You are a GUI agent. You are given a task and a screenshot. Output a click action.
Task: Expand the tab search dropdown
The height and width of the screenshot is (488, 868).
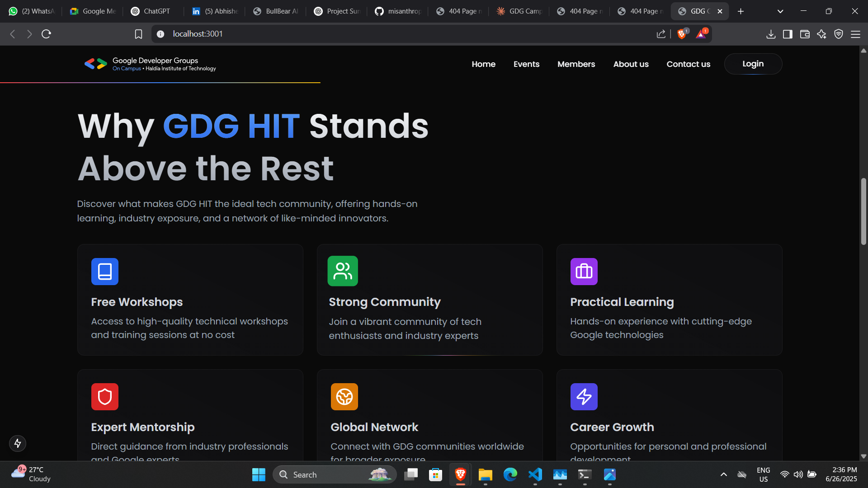pyautogui.click(x=780, y=11)
